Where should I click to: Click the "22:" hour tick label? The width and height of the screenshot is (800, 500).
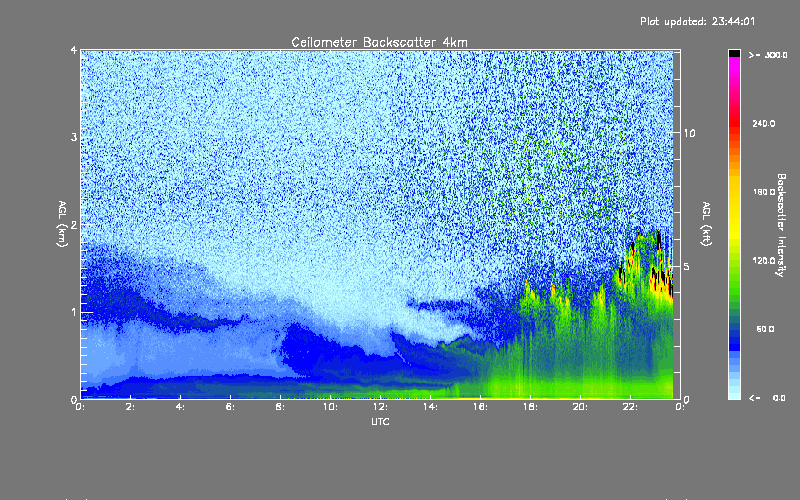coord(630,407)
